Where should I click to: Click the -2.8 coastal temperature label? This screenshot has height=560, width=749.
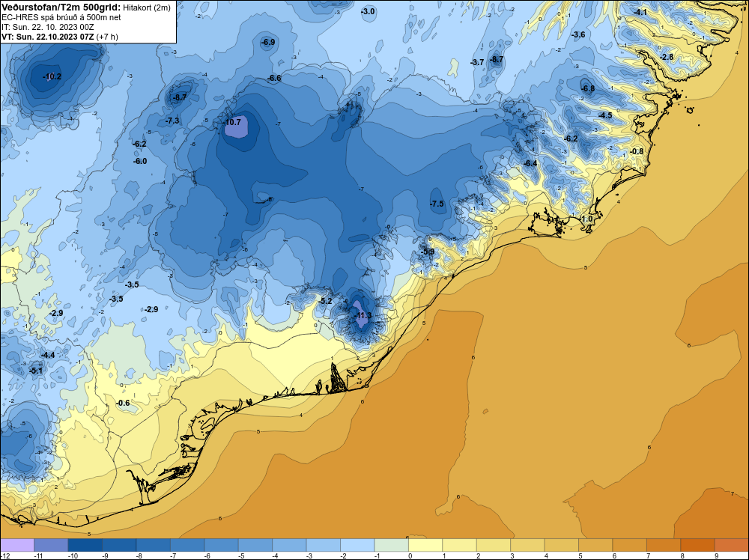coord(667,58)
